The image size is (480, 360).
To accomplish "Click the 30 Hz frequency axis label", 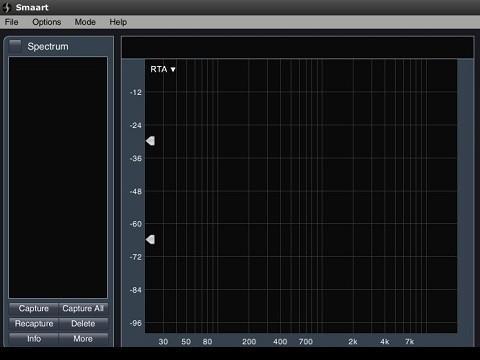I will click(163, 342).
